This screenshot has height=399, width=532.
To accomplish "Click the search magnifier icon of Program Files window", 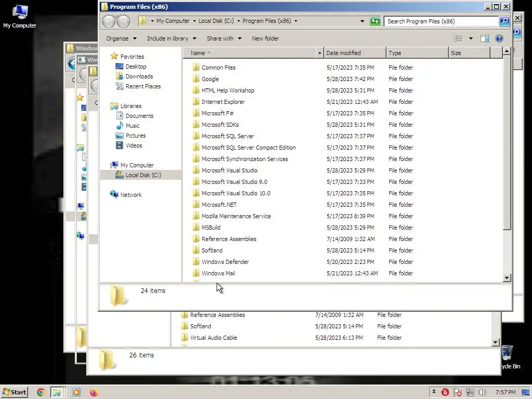I will click(504, 21).
